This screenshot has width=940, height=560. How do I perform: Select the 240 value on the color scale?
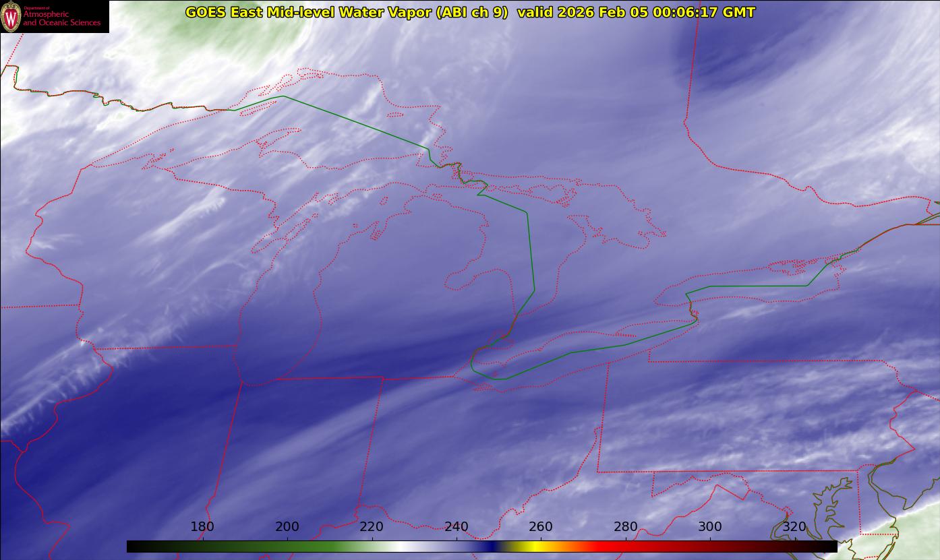click(457, 527)
